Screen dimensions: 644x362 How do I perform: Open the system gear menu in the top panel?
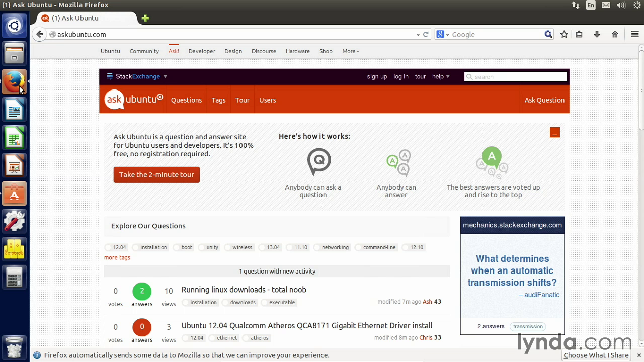[637, 5]
